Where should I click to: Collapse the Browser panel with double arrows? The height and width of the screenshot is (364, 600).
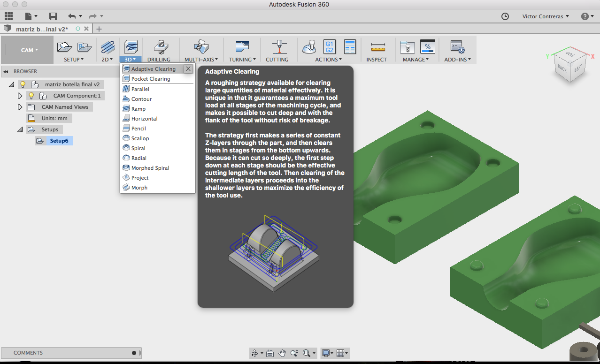[6, 72]
